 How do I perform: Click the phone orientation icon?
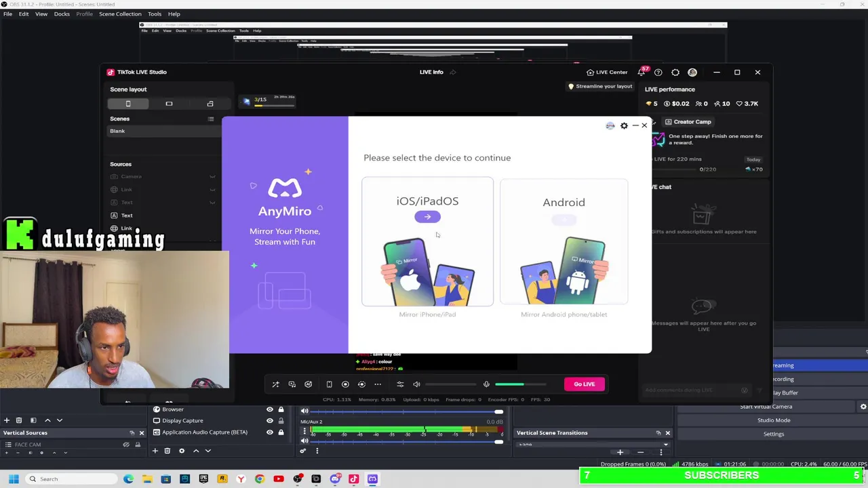pos(329,384)
